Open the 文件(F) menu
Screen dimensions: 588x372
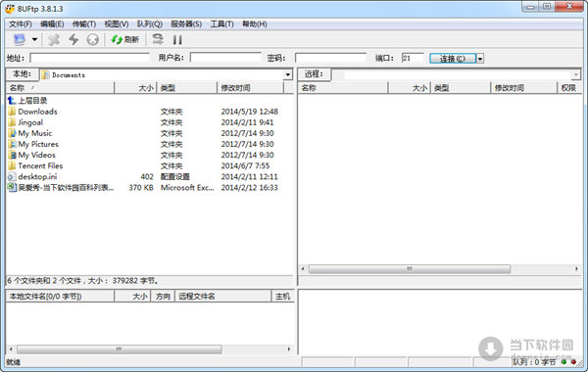pyautogui.click(x=21, y=23)
